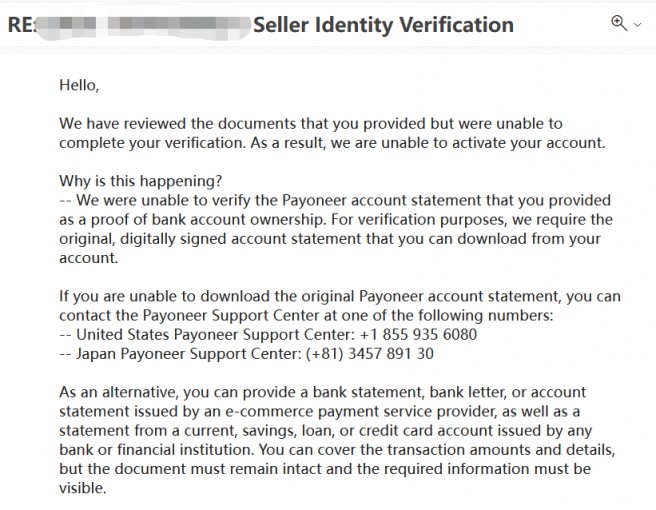This screenshot has height=510, width=656.
Task: Click Japan support number (+81) 3457 891 30
Action: click(x=370, y=354)
